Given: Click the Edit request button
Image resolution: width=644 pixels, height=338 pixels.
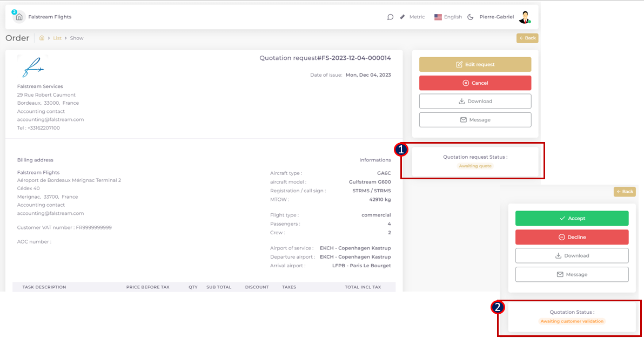Looking at the screenshot, I should pyautogui.click(x=475, y=65).
